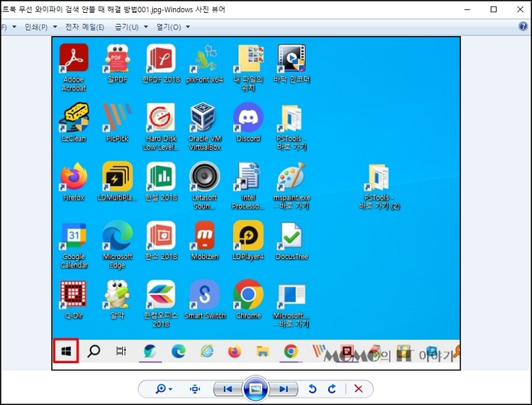
Task: Open the 인쇄(P) print menu
Action: (x=40, y=27)
